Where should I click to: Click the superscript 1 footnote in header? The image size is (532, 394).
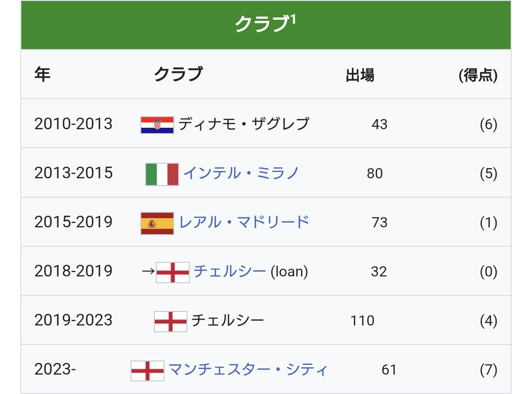pos(293,19)
